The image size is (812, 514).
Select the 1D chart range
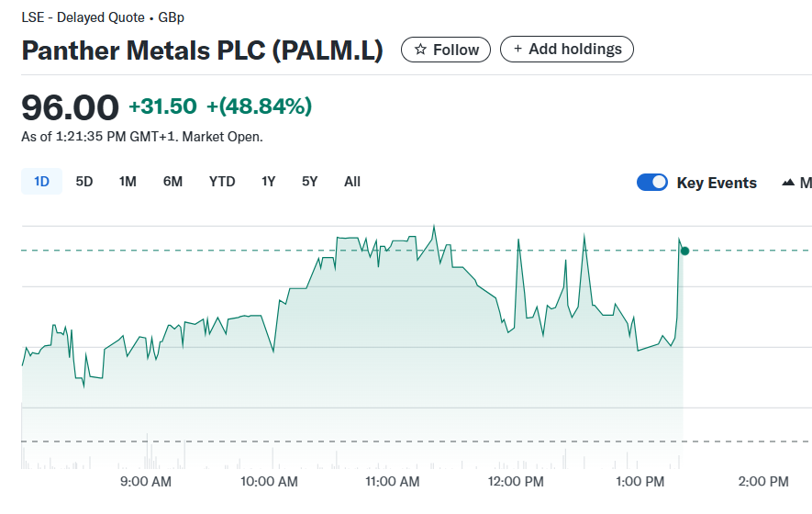[x=41, y=182]
